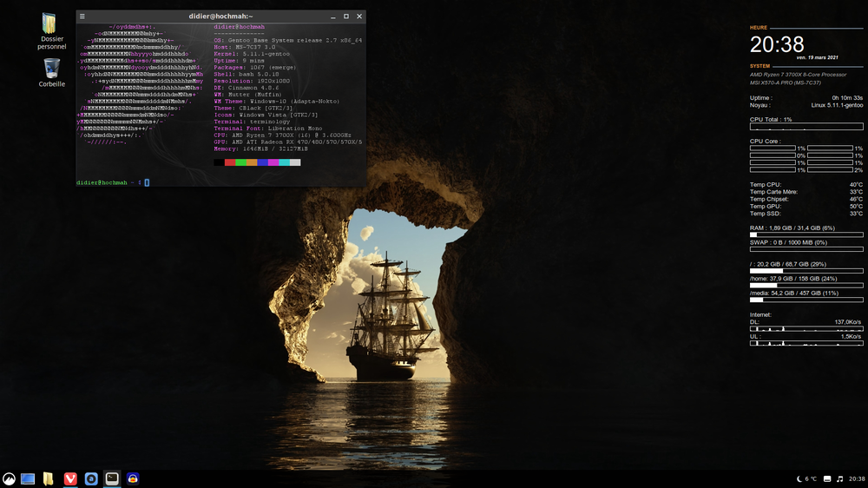Click the 'CPU: AMD Ryzen 7 3700X' terminal line

click(282, 135)
